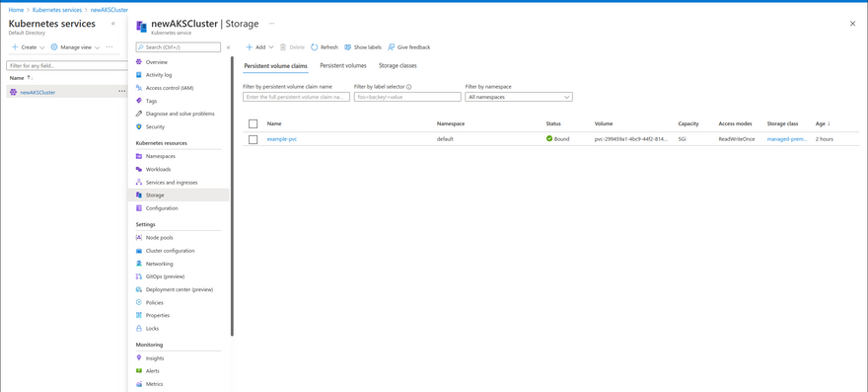
Task: Open Insights under Monitoring
Action: pyautogui.click(x=155, y=358)
